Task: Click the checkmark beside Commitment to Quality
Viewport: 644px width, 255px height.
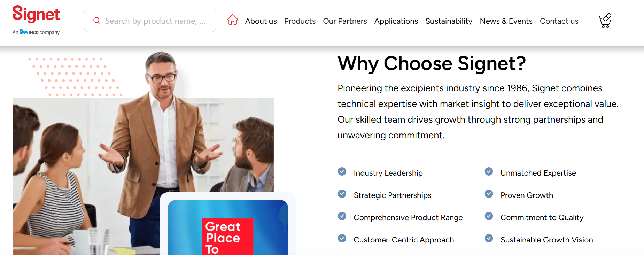Action: (x=489, y=216)
